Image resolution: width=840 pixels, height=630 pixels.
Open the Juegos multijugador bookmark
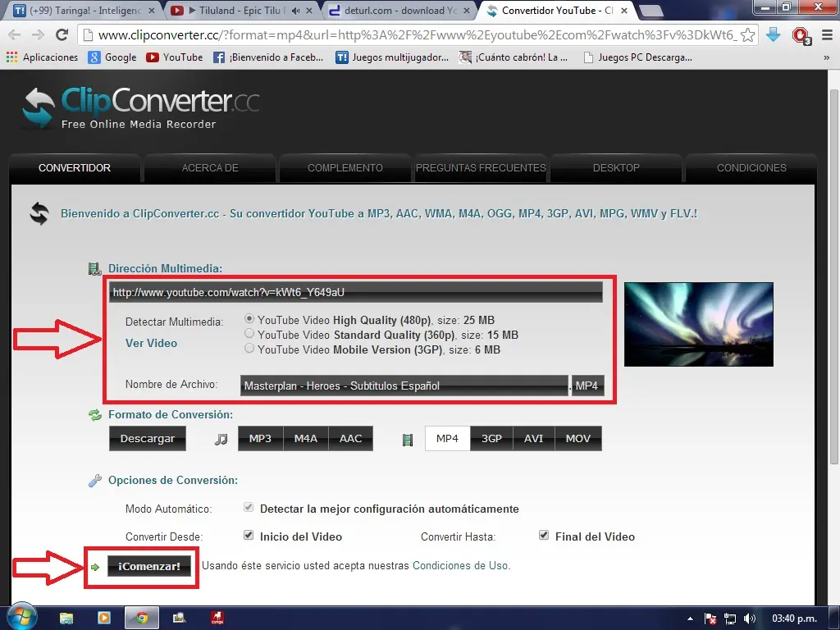pos(392,57)
